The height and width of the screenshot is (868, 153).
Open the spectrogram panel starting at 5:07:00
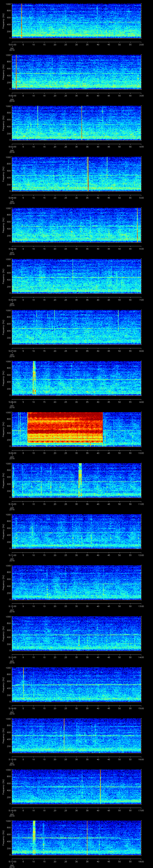(x=77, y=327)
